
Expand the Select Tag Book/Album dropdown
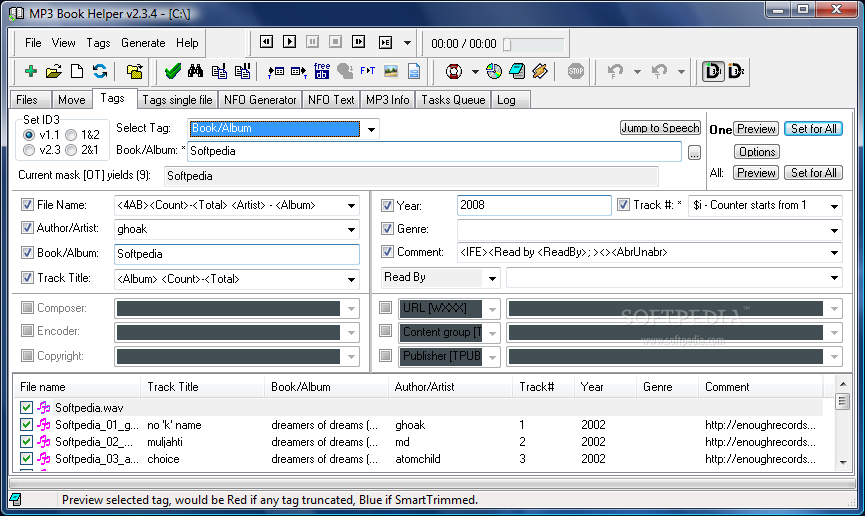tap(372, 130)
